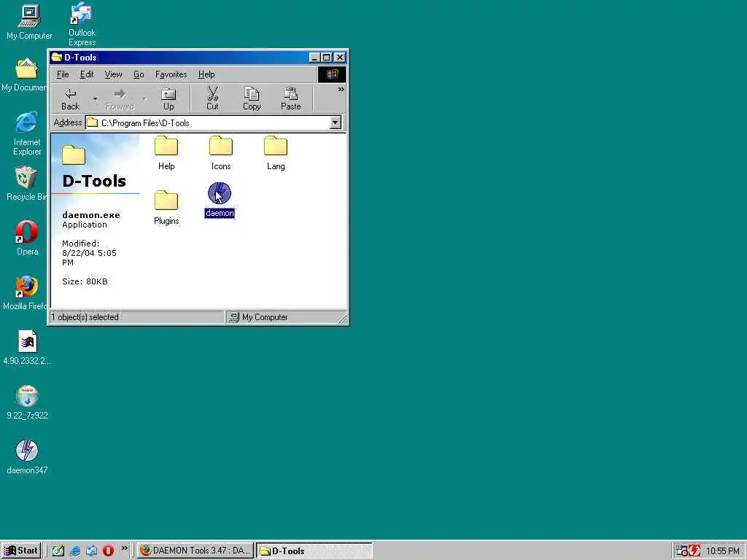Select the daemon application icon
Viewport: 747px width, 560px height.
coord(220,200)
